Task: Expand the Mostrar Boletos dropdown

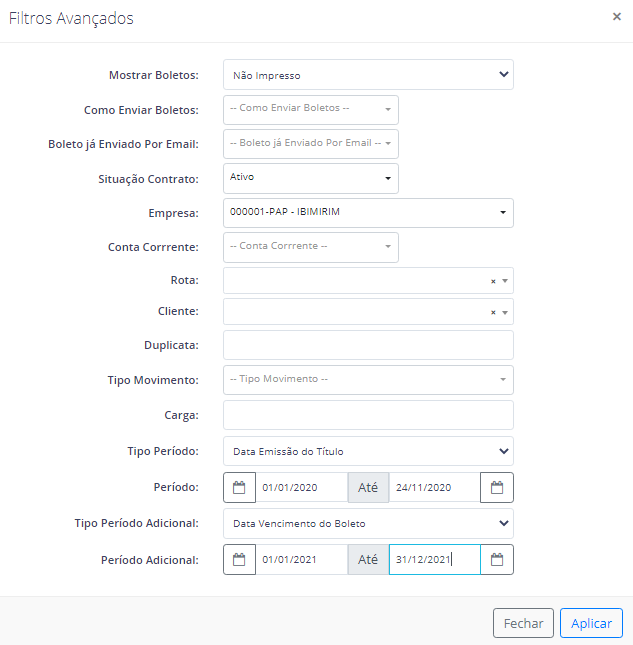Action: (368, 75)
